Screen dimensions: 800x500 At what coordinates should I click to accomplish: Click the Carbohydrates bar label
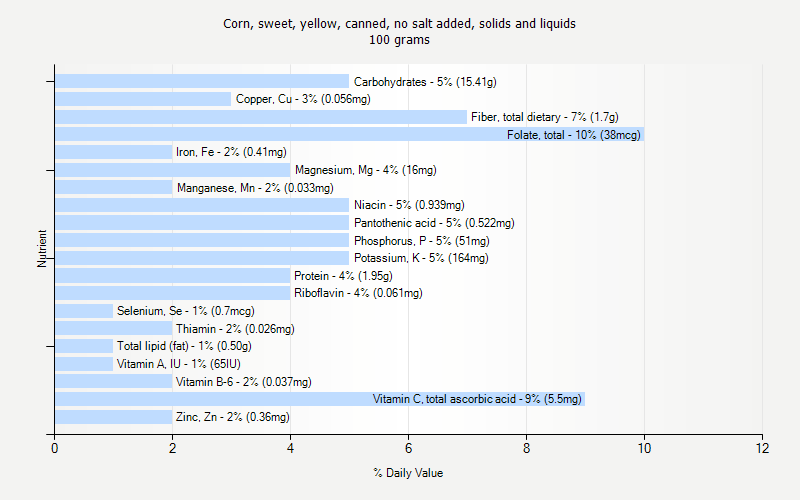[425, 82]
